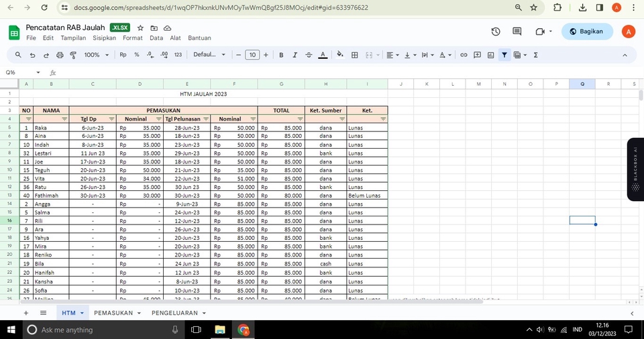
Task: Click the Bagikan share button
Action: coord(587,31)
